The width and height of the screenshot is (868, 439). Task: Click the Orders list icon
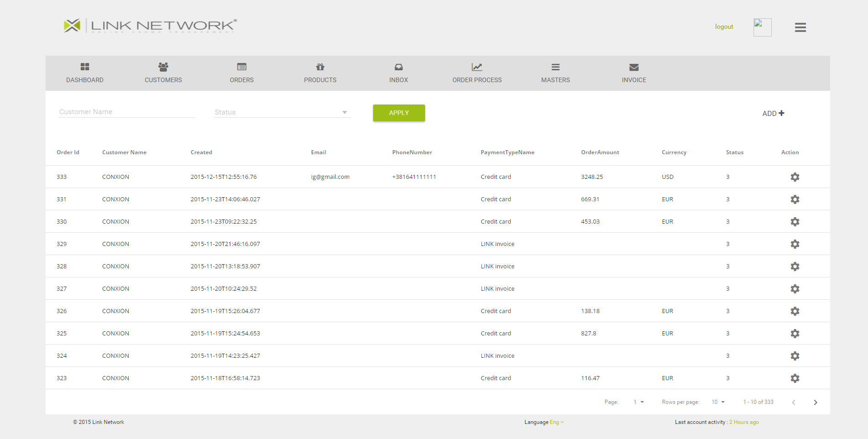(242, 67)
